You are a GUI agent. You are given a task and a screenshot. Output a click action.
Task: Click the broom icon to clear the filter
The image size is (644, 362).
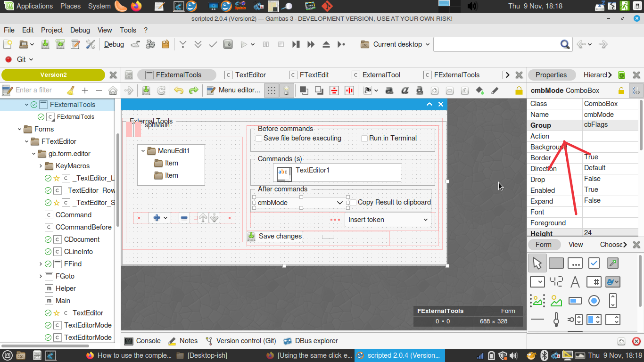(71, 90)
